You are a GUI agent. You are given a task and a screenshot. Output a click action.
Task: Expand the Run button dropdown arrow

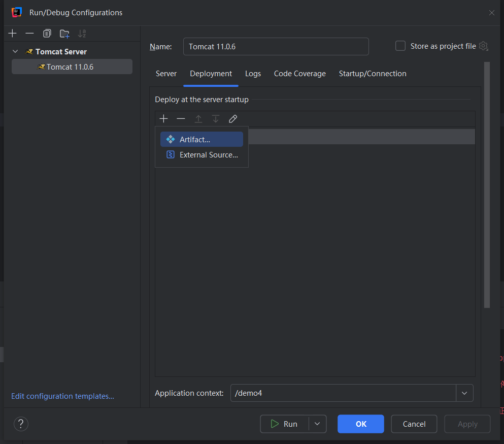[x=317, y=424]
